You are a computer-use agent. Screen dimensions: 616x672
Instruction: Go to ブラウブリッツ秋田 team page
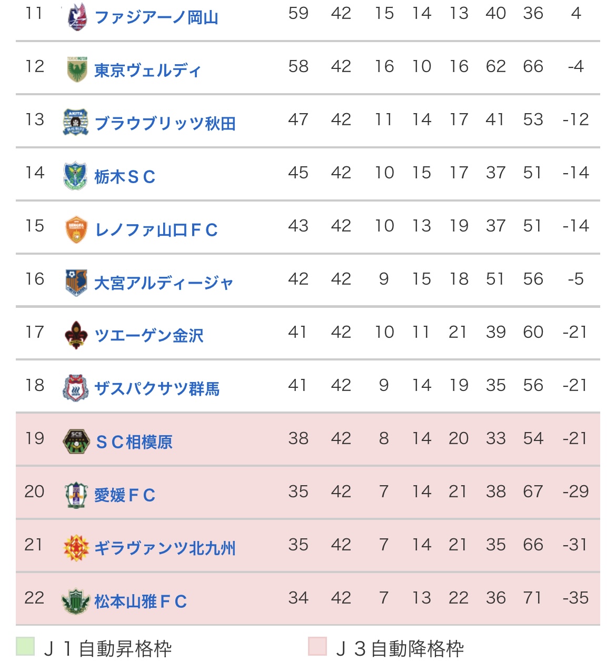[x=165, y=123]
